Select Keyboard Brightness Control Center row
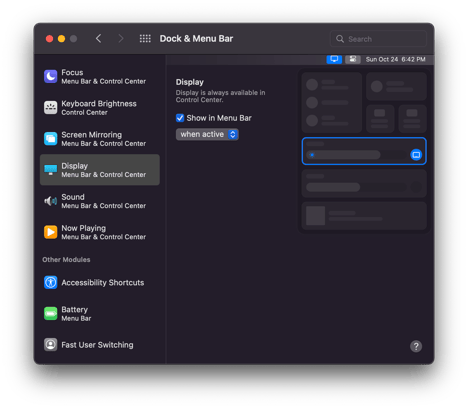468x409 pixels. tap(100, 107)
